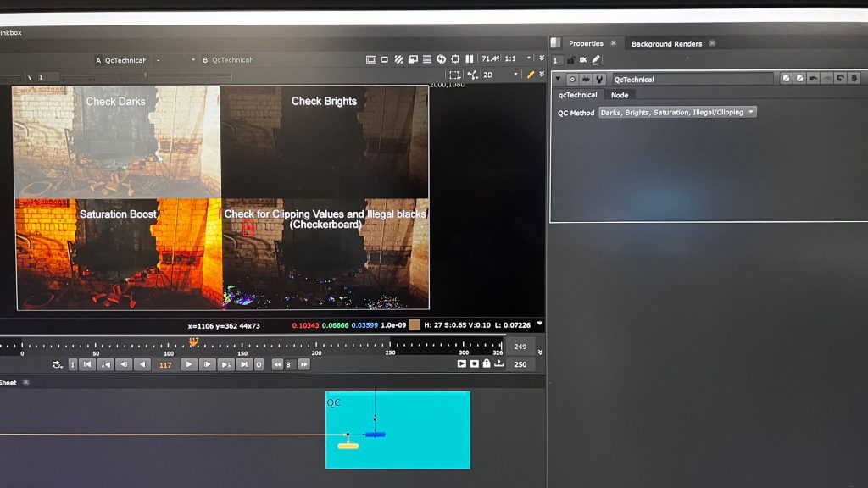Click the 'O' out point button
868x488 pixels.
(x=259, y=364)
